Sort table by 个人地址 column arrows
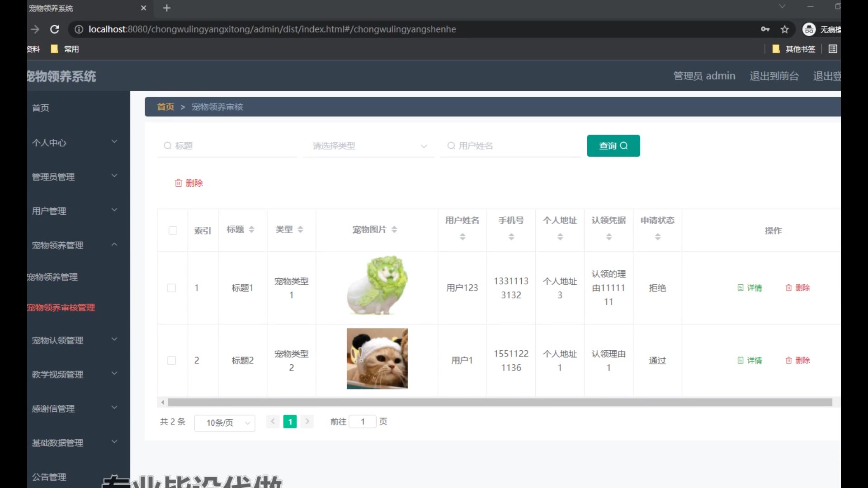The image size is (868, 488). point(560,237)
